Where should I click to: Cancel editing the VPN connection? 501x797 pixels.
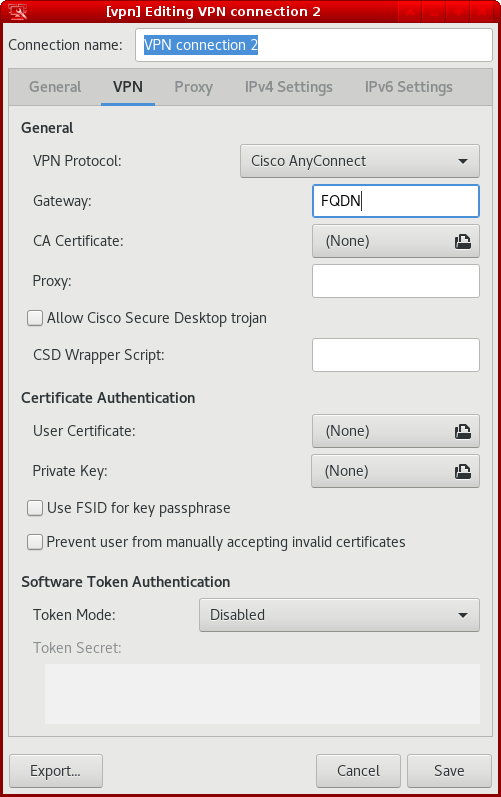pos(358,771)
